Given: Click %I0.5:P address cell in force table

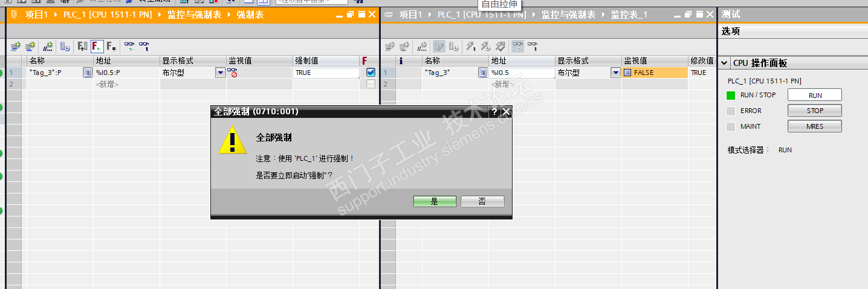Looking at the screenshot, I should (x=127, y=73).
